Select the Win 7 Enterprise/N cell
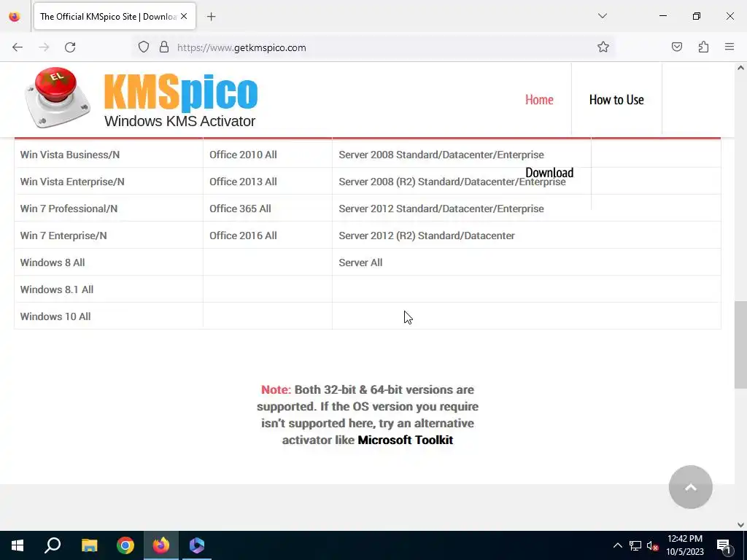The width and height of the screenshot is (747, 560). (x=109, y=236)
